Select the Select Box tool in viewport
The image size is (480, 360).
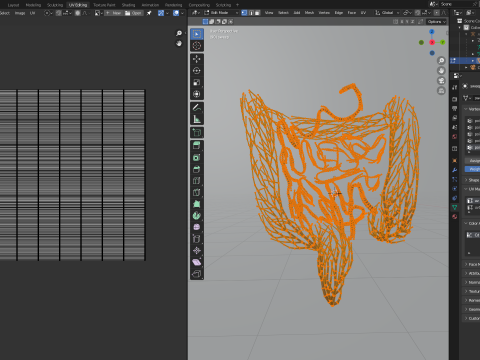197,34
